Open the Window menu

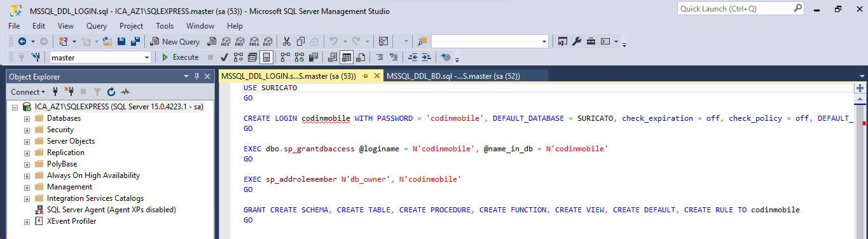(x=200, y=26)
